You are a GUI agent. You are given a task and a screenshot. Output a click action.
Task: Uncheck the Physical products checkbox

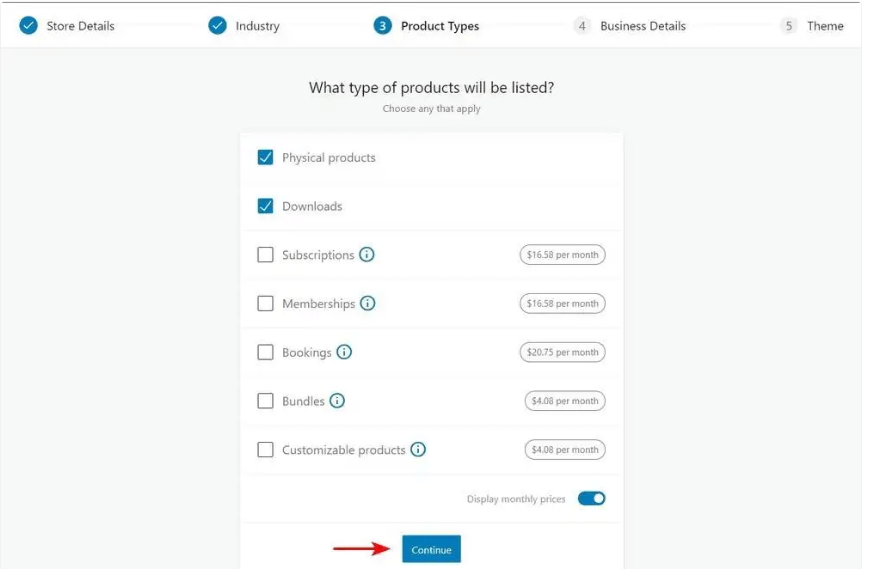coord(265,158)
